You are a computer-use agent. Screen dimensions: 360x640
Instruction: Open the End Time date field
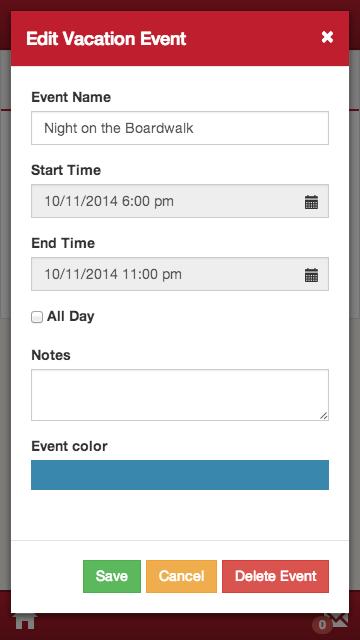pyautogui.click(x=180, y=274)
